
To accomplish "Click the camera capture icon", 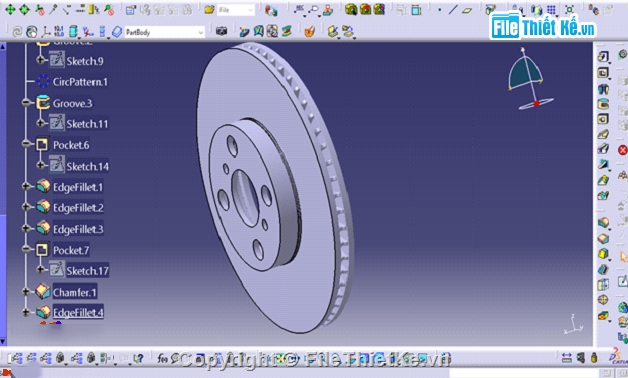I will [221, 31].
